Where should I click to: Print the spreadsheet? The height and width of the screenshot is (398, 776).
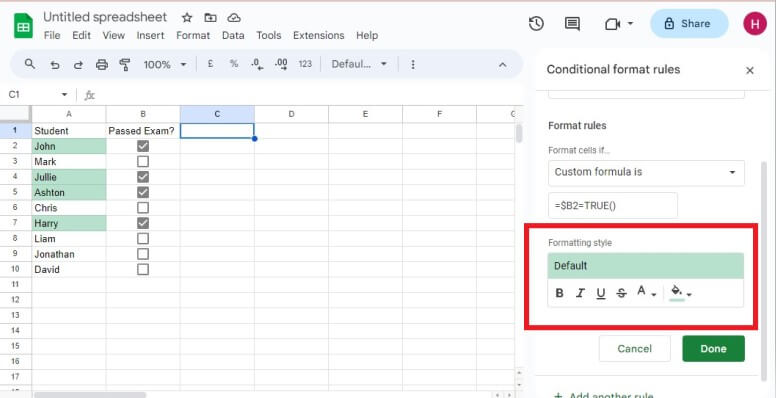pos(101,64)
